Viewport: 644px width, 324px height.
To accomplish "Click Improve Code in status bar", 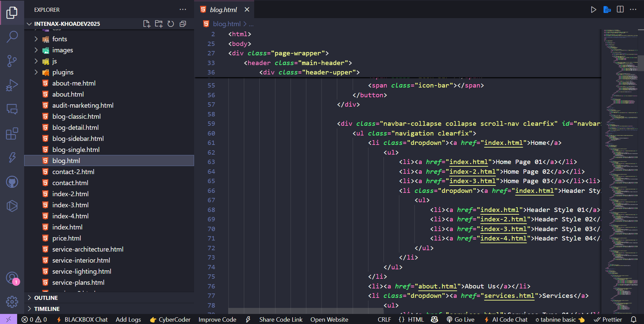I will pos(217,320).
